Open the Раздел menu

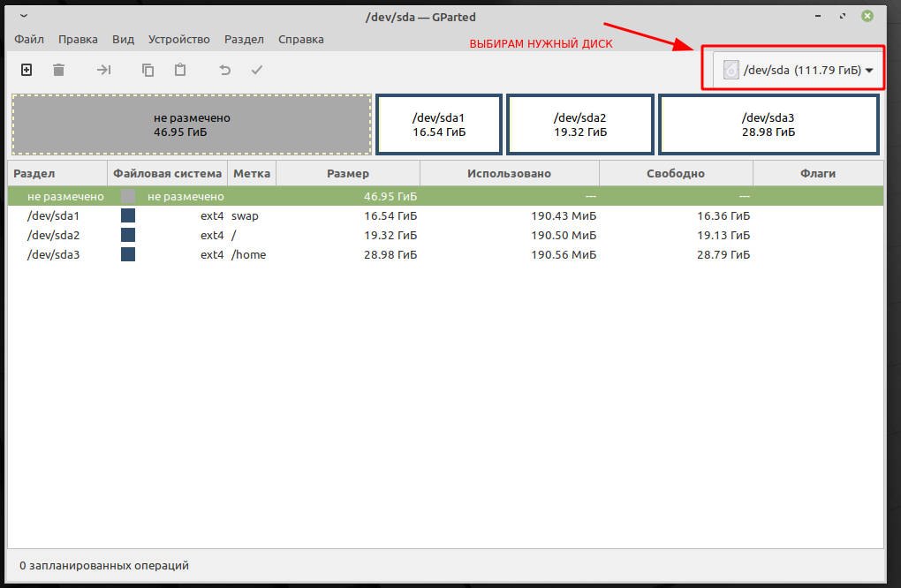point(244,40)
